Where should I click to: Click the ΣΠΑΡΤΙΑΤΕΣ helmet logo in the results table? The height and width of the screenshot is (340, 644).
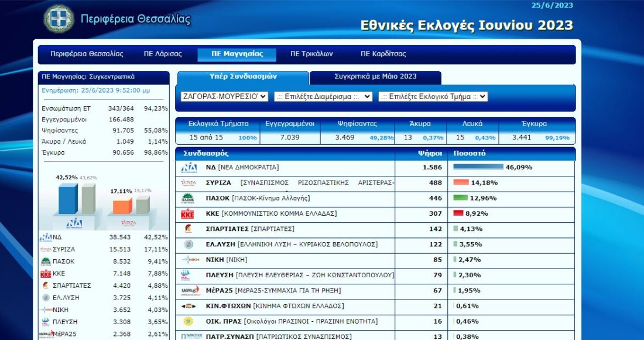tap(188, 229)
